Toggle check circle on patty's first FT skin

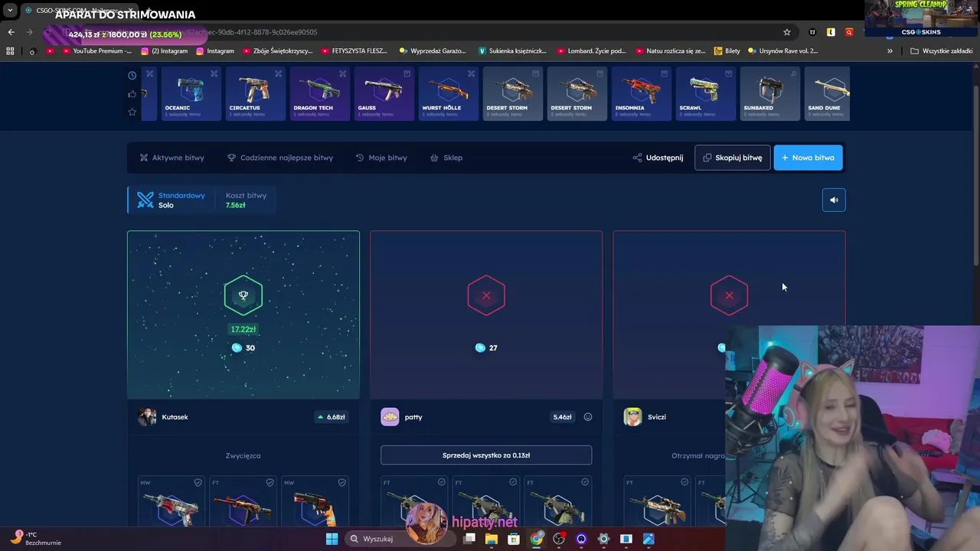tap(441, 482)
